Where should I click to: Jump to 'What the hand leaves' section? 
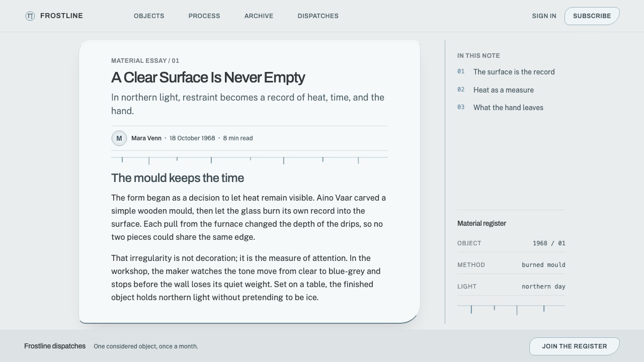[508, 108]
